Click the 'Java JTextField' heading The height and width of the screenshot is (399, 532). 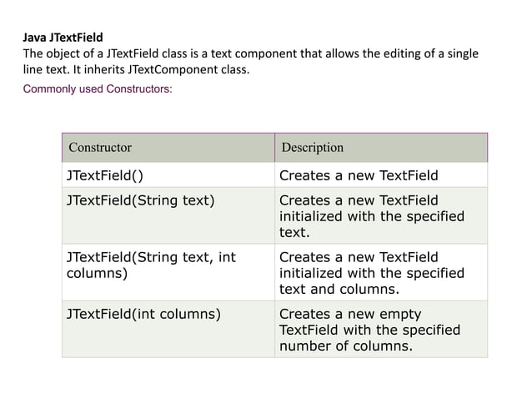[63, 38]
